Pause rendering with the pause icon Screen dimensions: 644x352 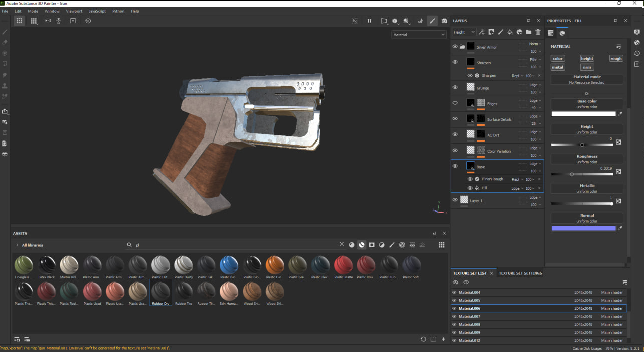pos(369,21)
